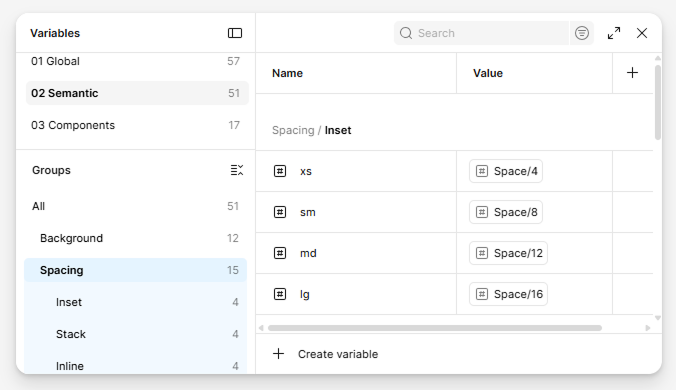Image resolution: width=676 pixels, height=390 pixels.
Task: Click the number type icon for md
Action: pos(280,253)
